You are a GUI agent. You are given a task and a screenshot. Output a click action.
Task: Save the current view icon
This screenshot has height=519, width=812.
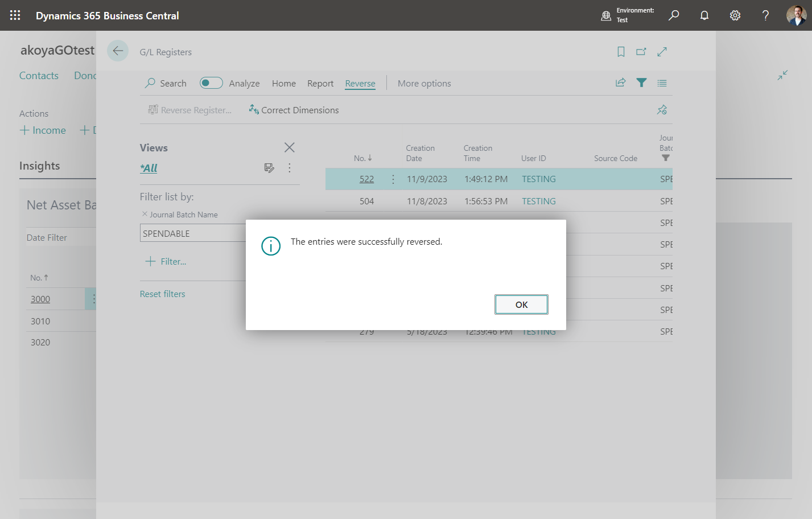tap(269, 168)
